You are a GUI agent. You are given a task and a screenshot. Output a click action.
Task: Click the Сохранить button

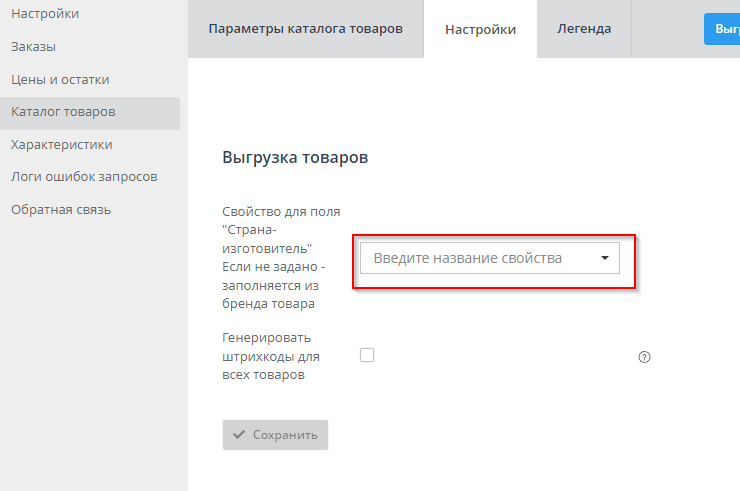[275, 435]
